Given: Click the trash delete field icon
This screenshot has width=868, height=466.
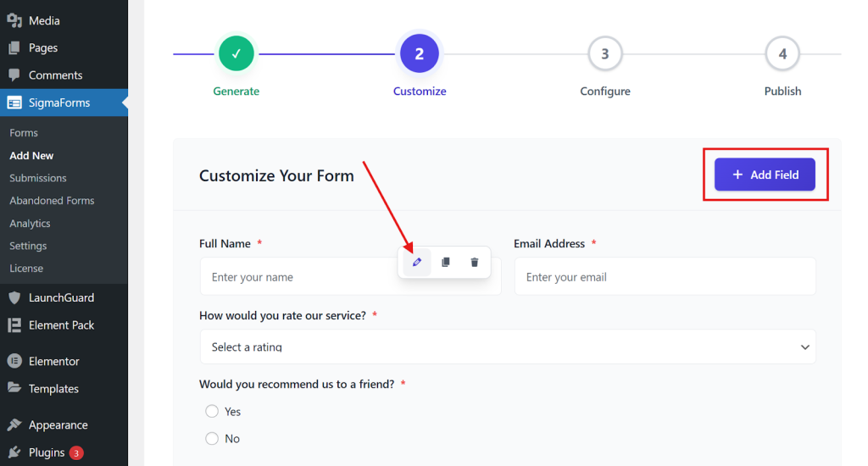Looking at the screenshot, I should tap(475, 262).
